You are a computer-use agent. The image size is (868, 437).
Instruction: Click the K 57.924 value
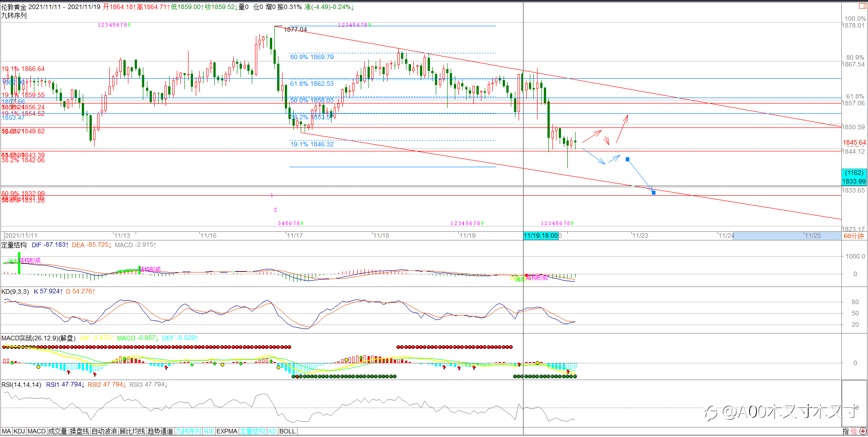48,291
